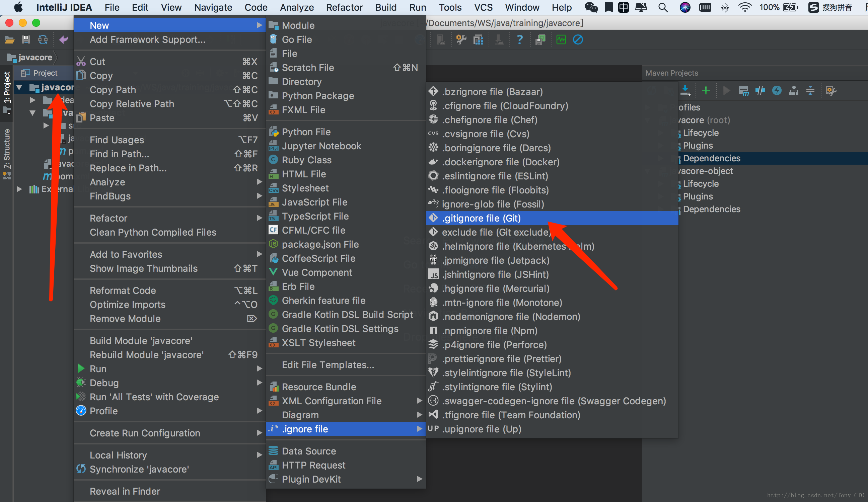Select .npmignore file (Npm) option

coord(552,331)
